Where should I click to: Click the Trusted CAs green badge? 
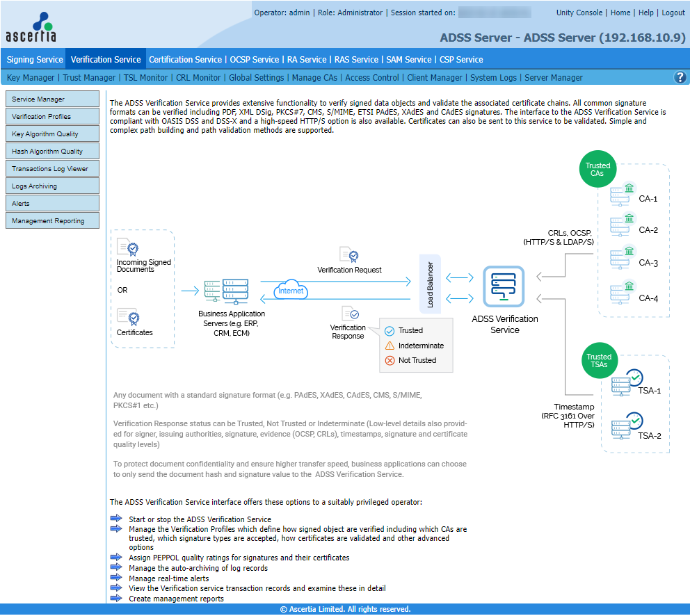tap(597, 170)
